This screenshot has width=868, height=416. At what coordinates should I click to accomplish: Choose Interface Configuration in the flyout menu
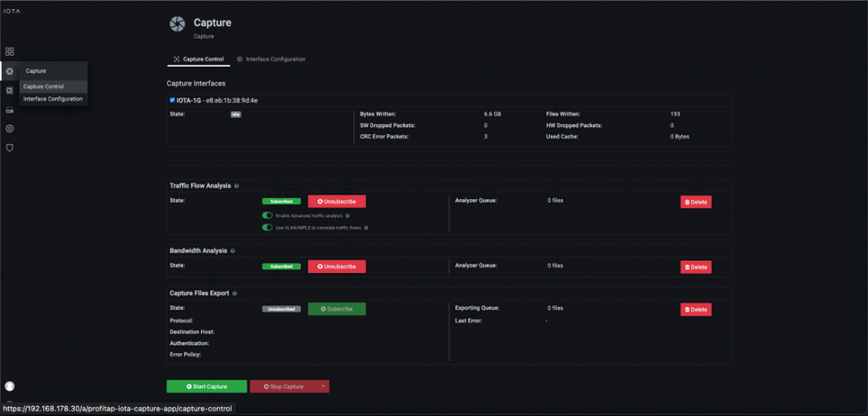point(52,99)
